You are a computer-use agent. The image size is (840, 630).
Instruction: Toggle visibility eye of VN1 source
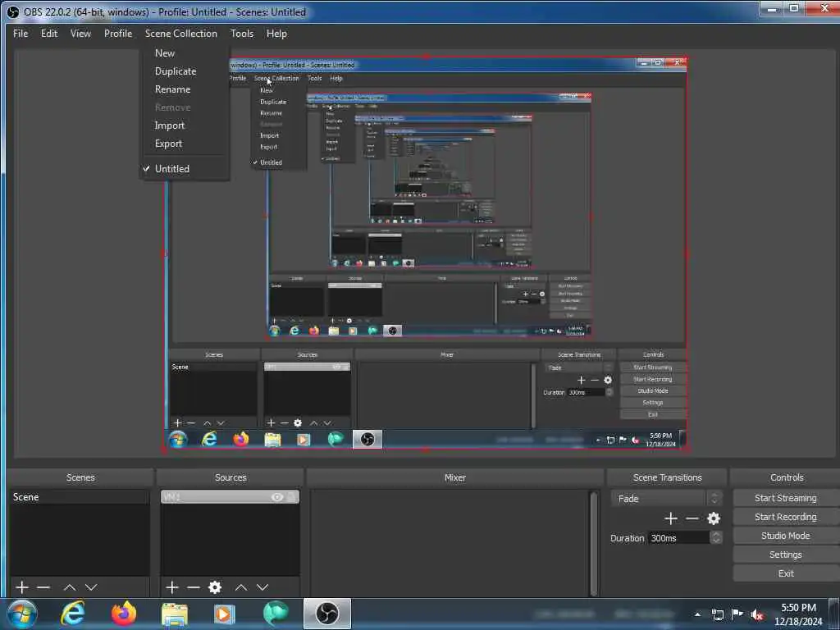[277, 497]
